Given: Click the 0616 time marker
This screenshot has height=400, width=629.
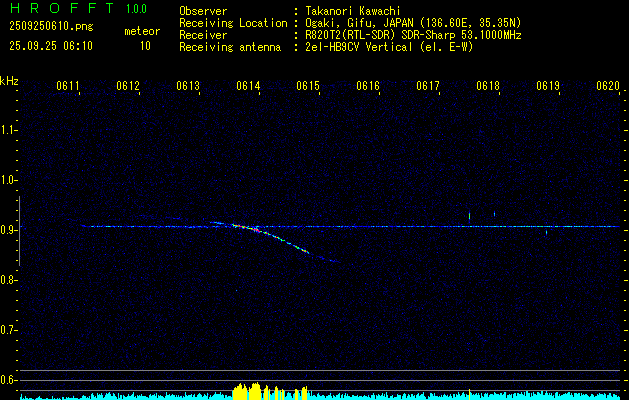Looking at the screenshot, I should (368, 86).
